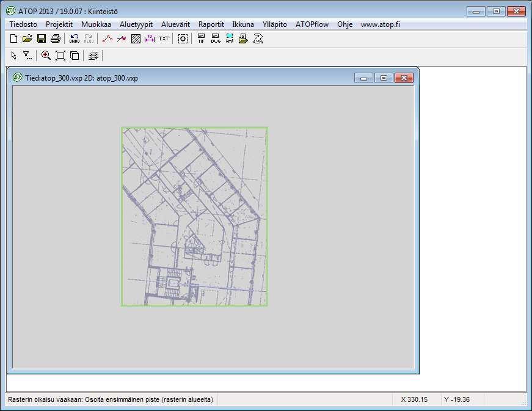Select the arrow pointer tool
532x411 pixels.
click(x=13, y=56)
